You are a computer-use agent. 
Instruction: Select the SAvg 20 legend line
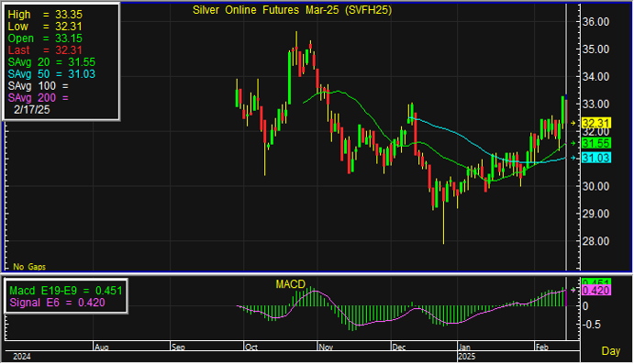tap(51, 62)
